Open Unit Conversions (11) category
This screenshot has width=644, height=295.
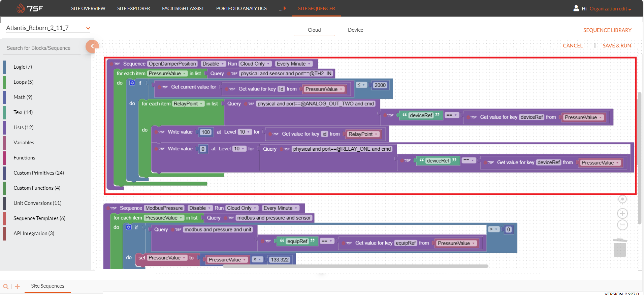pos(37,203)
